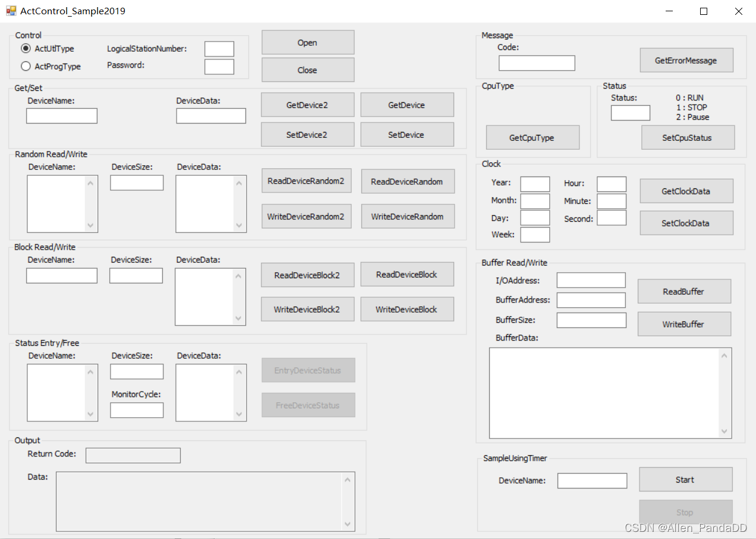Image resolution: width=756 pixels, height=539 pixels.
Task: Click Random Read/Write DeviceData text area
Action: pos(211,204)
